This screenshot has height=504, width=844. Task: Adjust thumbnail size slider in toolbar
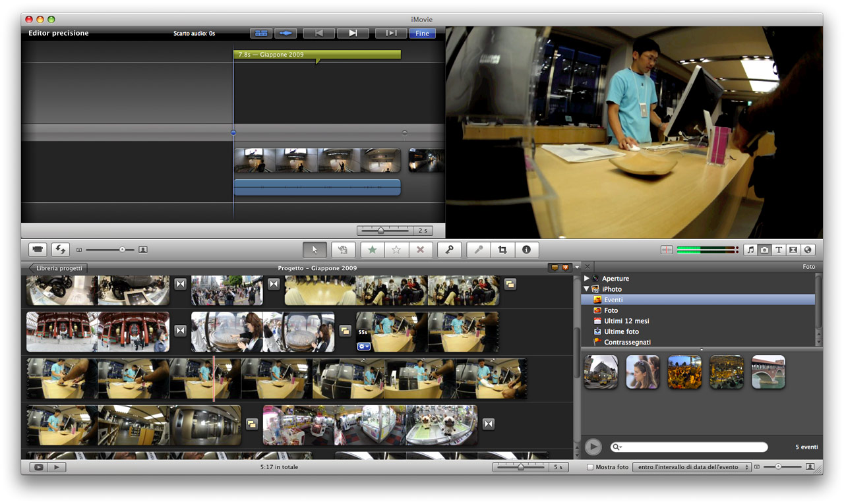122,250
